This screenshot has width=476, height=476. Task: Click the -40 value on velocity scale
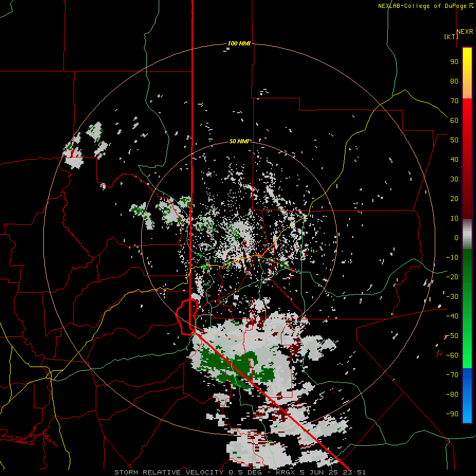[x=452, y=316]
